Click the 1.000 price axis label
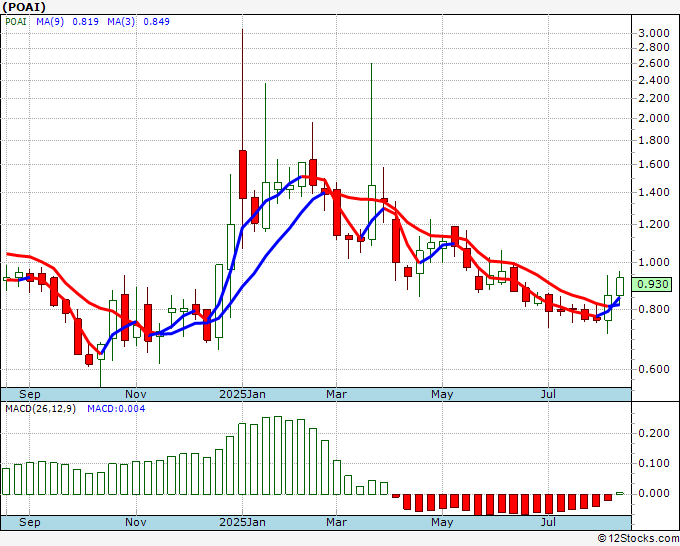680x546 pixels. 653,262
